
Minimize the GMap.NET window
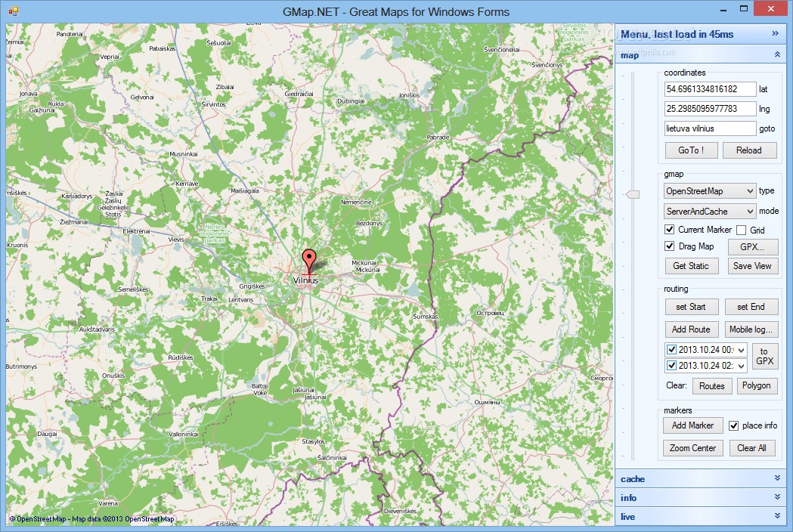tap(723, 9)
